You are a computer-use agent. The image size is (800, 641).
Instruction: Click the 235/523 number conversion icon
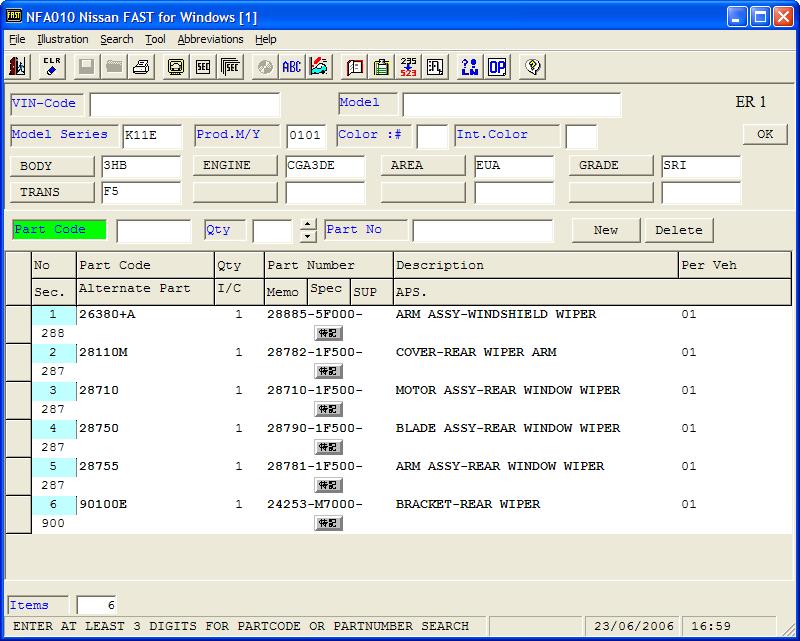(x=409, y=67)
